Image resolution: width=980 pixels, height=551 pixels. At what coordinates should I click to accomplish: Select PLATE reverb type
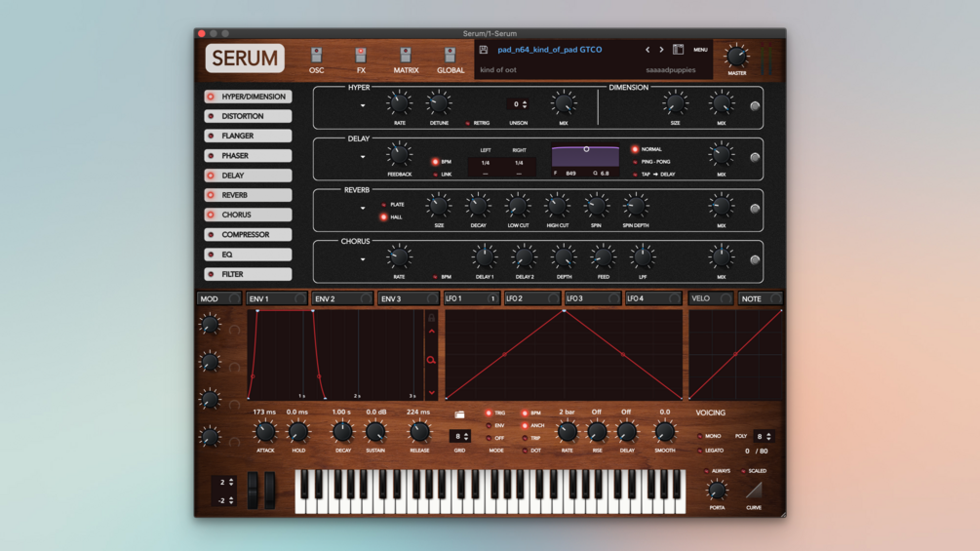[384, 204]
